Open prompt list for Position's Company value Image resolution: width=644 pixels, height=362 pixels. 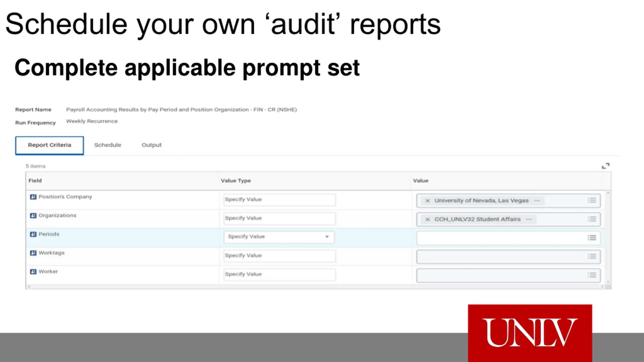592,200
